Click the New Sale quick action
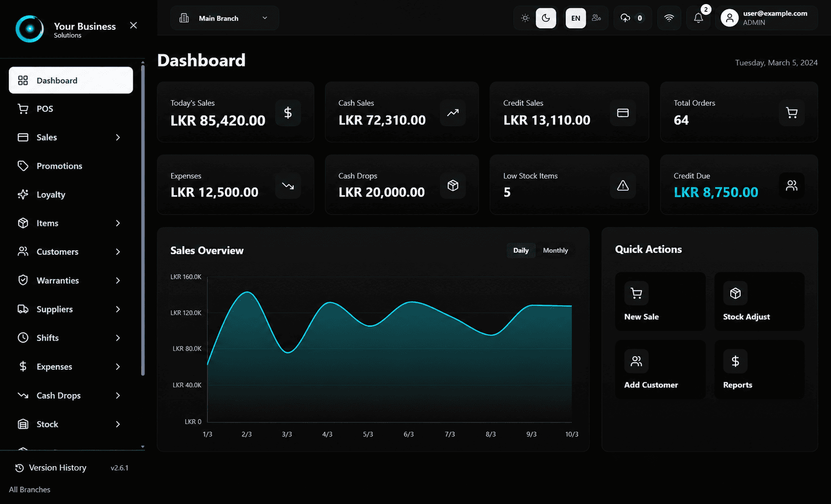 pos(660,301)
